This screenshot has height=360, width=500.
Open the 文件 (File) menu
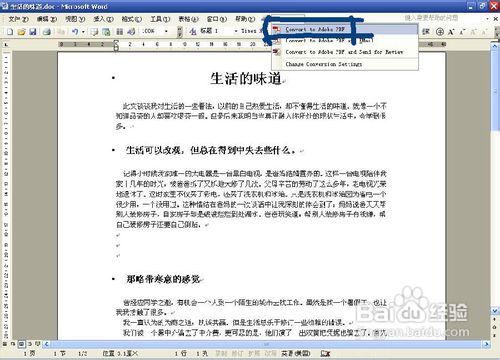[x=18, y=19]
